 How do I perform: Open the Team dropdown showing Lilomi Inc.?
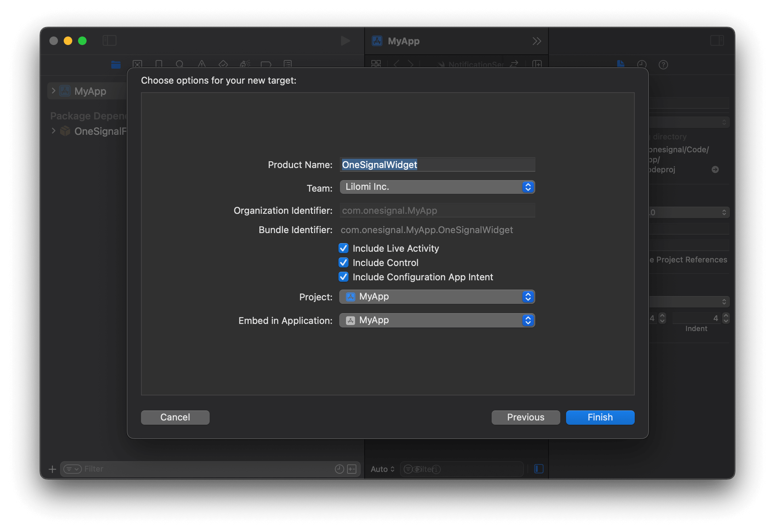(437, 187)
